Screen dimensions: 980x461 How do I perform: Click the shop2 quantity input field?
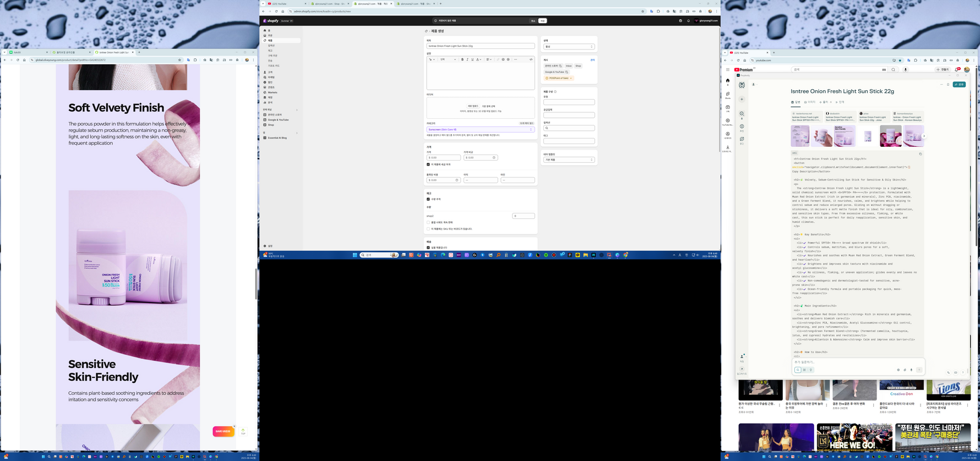(x=523, y=216)
